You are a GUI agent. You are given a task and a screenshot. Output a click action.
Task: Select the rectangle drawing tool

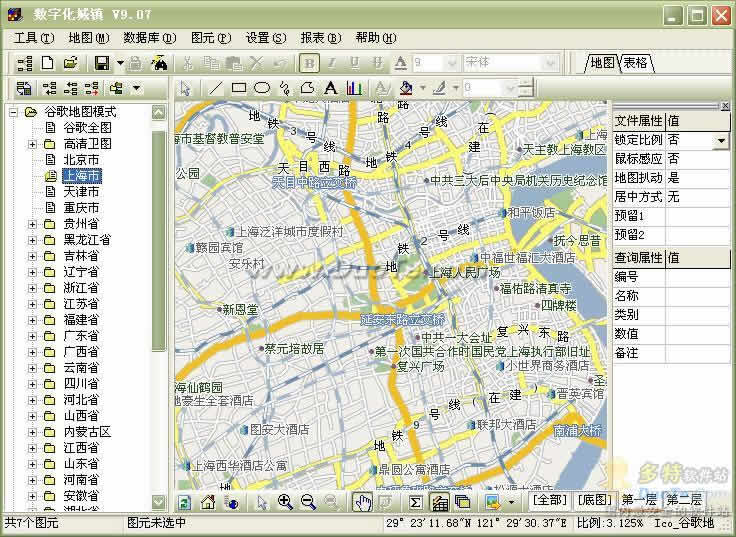click(239, 88)
